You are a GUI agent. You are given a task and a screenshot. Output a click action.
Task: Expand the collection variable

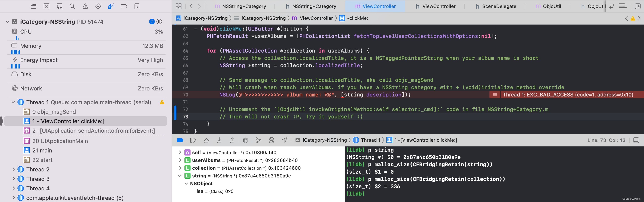180,168
